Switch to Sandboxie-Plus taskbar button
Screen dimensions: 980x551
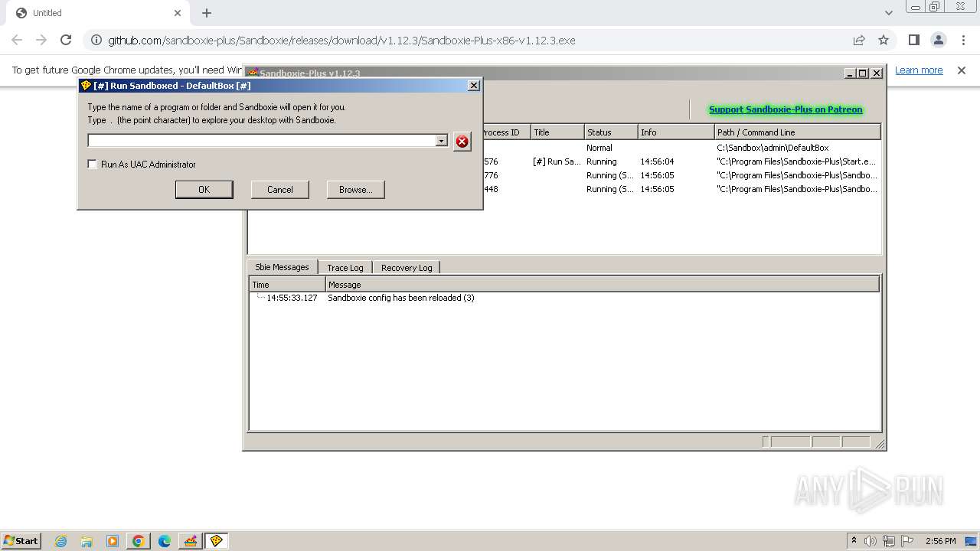190,541
